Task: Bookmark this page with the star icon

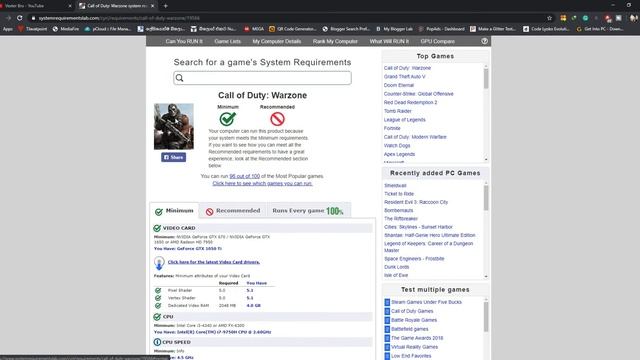Action: click(549, 18)
